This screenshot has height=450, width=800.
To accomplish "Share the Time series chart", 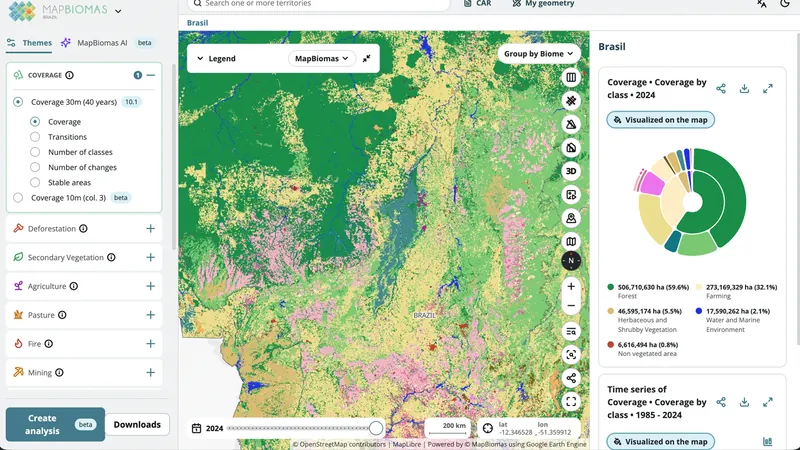I will 721,403.
